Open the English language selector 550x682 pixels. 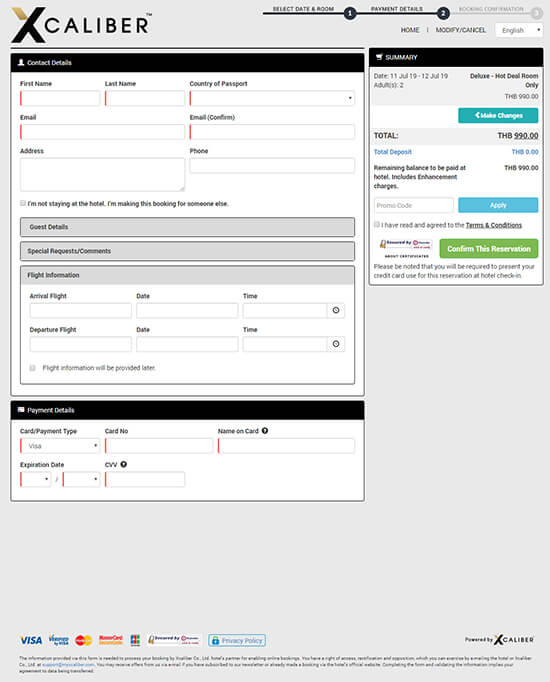[x=519, y=30]
